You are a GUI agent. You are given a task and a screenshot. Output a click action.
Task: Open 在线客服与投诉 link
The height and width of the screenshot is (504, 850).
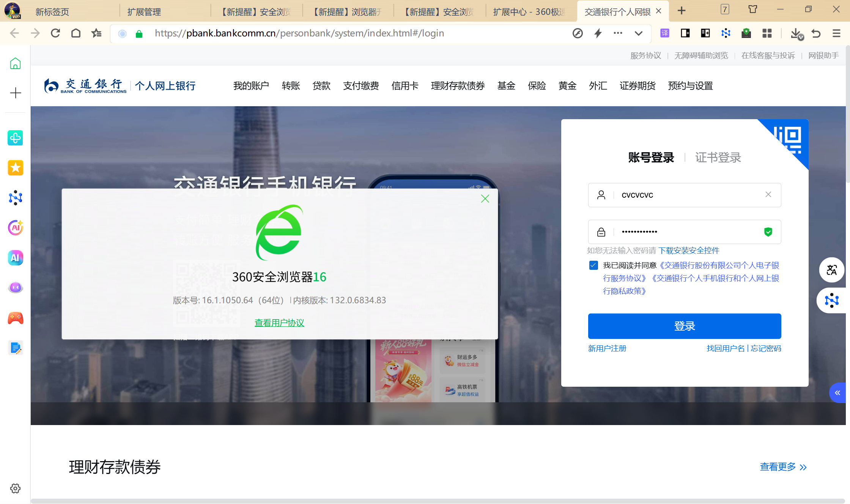(x=768, y=55)
